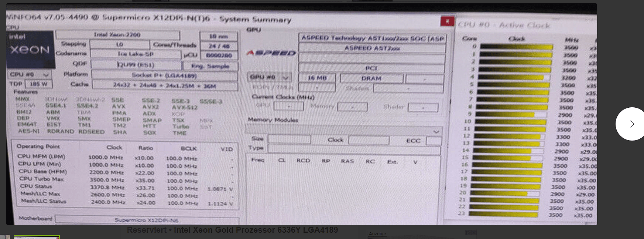The height and width of the screenshot is (239, 644).
Task: Open the GPU #0 selector dropdown
Action: [269, 77]
